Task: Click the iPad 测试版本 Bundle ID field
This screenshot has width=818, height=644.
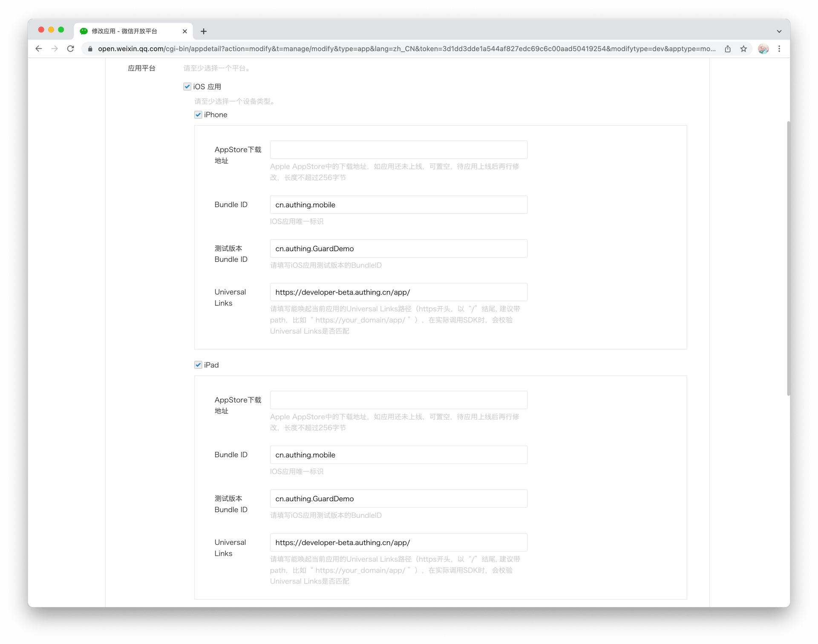Action: pos(398,498)
